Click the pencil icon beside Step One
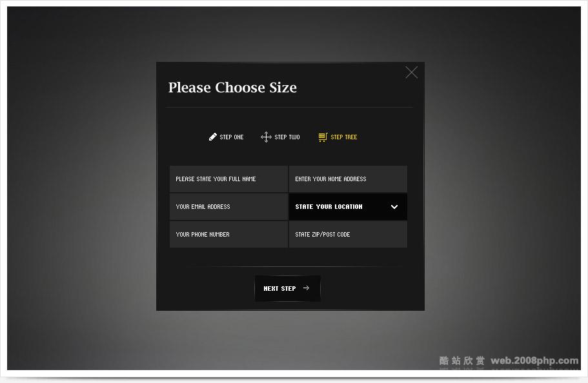 (x=213, y=137)
